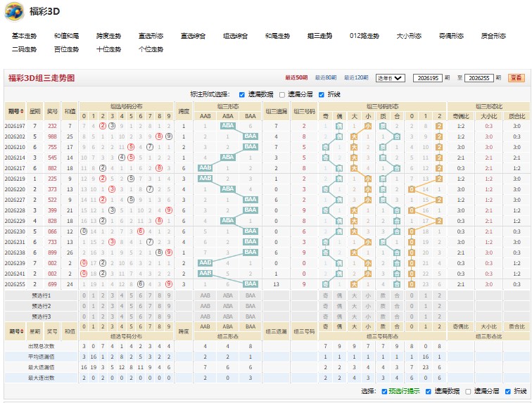Click the 奇 marker in row 2026210

coord(325,147)
